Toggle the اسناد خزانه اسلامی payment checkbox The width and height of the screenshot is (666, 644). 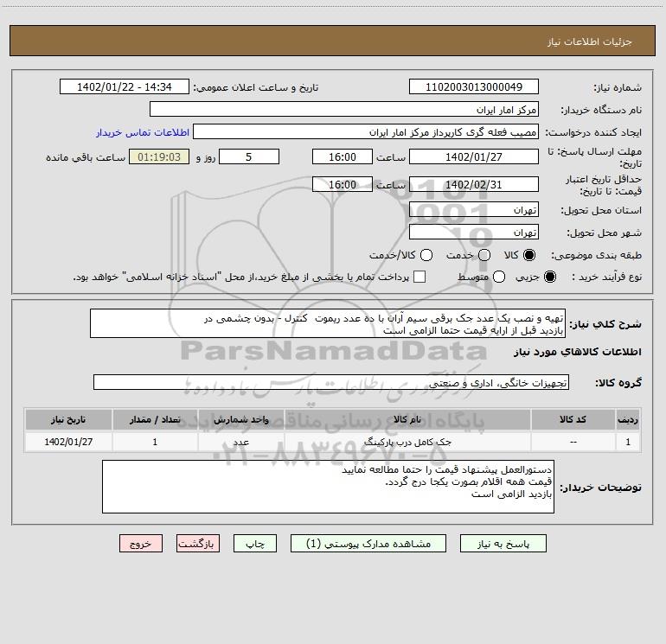tap(419, 277)
